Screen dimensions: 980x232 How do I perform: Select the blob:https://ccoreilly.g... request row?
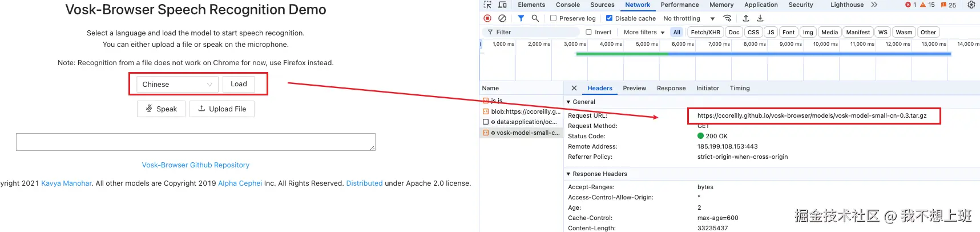pos(522,111)
